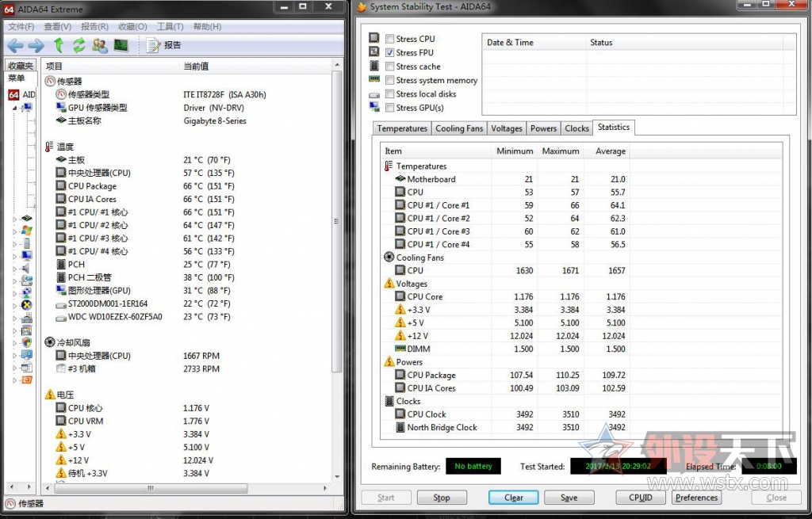Viewport: 812px width, 519px height.
Task: Switch to the Clocks tab
Action: (x=576, y=128)
